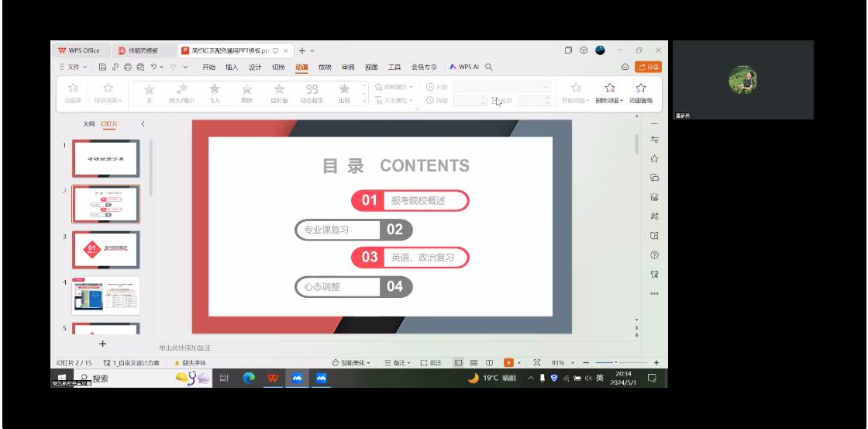Switch to the 大纲 outline panel tab
This screenshot has height=429, width=868.
89,124
